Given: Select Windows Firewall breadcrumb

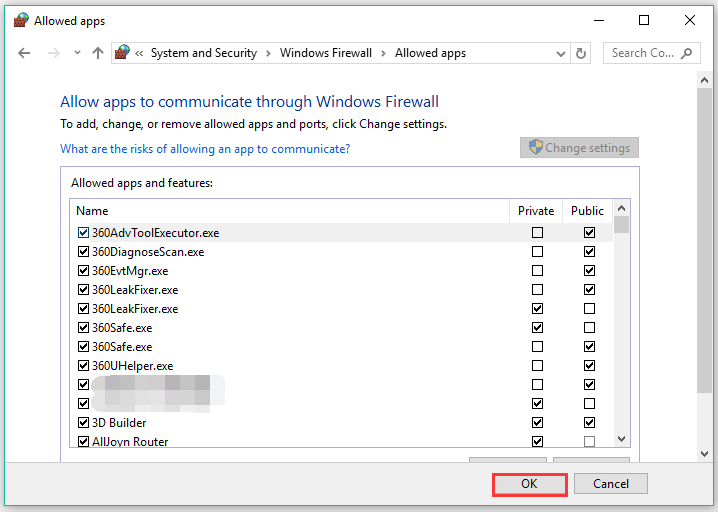Looking at the screenshot, I should (x=326, y=53).
